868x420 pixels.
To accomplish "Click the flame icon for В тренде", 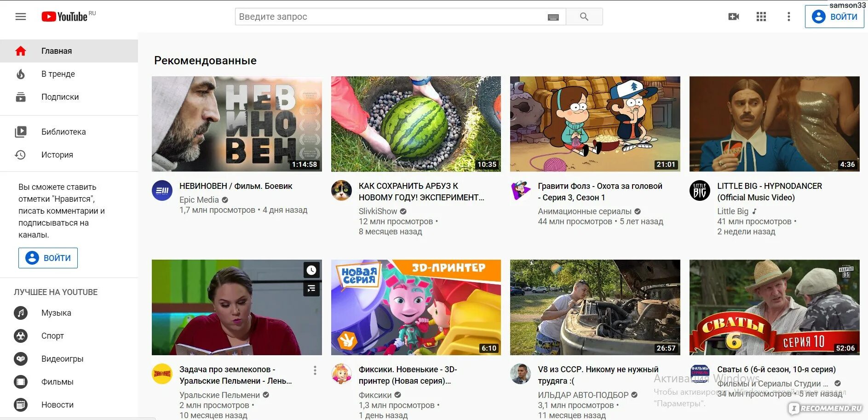I will point(21,74).
